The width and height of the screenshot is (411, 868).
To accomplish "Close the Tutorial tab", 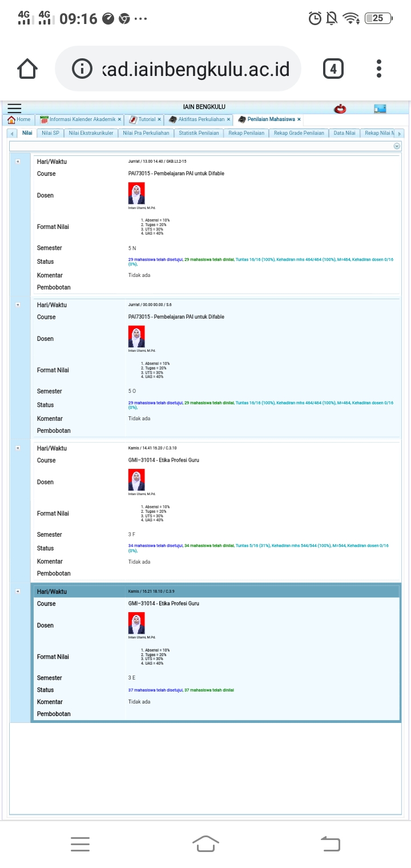I will pos(159,119).
